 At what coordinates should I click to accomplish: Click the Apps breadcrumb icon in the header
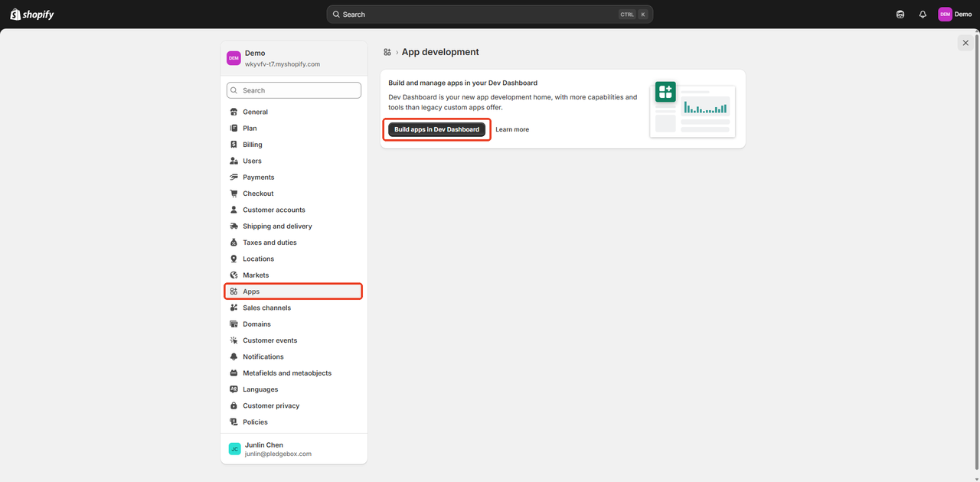click(x=387, y=52)
